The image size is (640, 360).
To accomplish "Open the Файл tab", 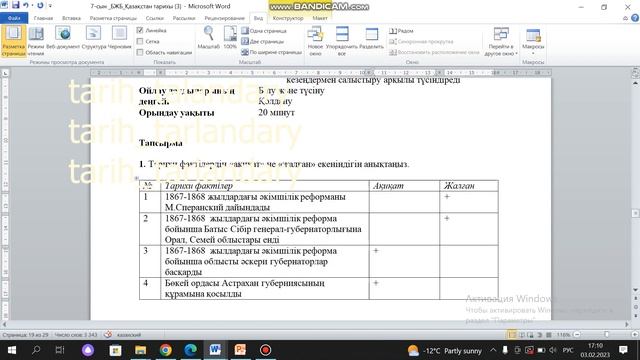I will pos(14,18).
